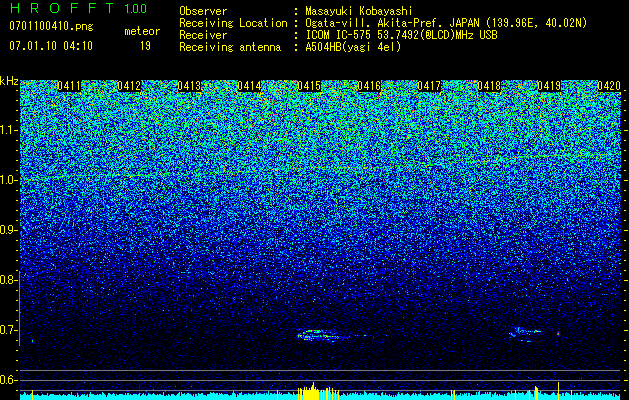
Task: Click the 0416 time marker
Action: pos(369,86)
